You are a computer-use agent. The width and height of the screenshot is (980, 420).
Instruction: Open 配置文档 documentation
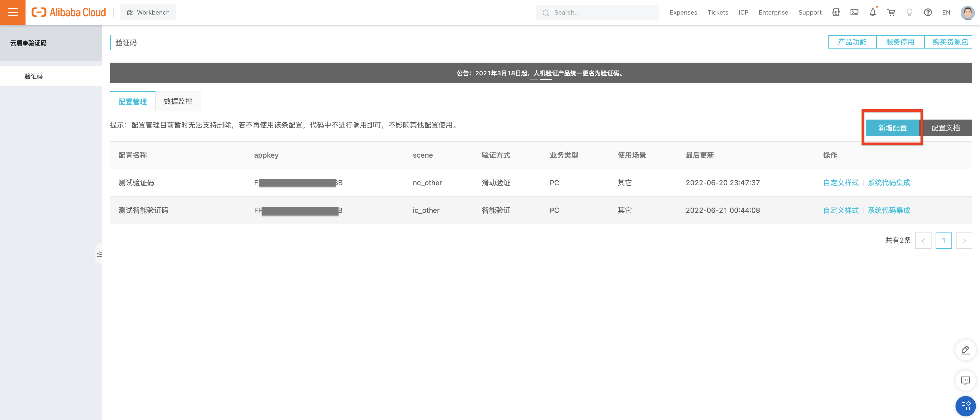click(x=946, y=127)
